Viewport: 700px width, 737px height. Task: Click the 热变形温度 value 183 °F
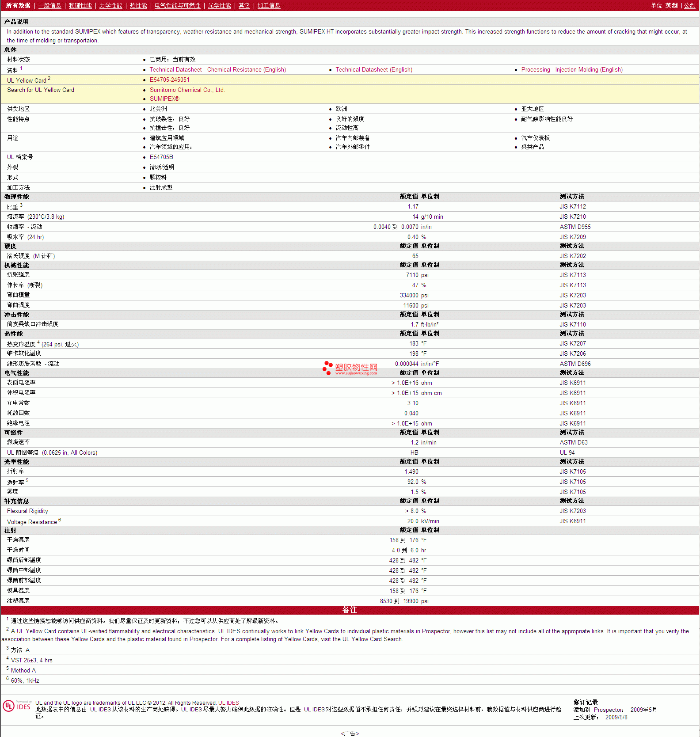[x=418, y=344]
